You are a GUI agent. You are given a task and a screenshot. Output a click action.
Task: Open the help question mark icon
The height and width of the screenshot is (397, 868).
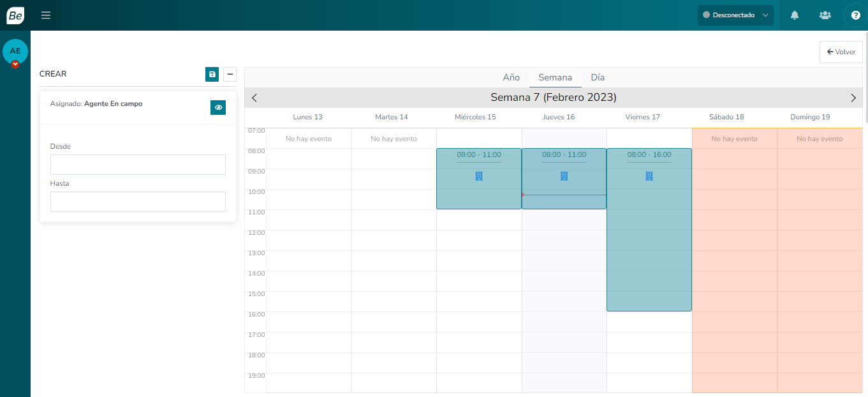(x=855, y=15)
